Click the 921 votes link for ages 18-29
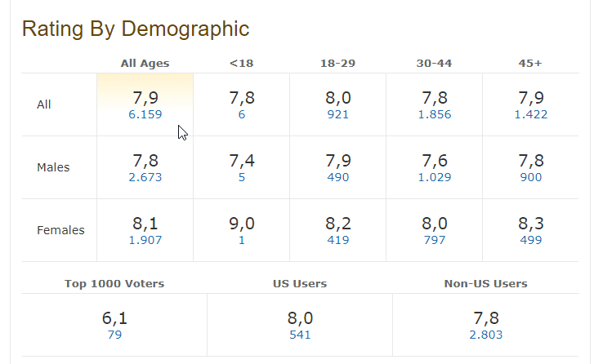603x364 pixels. pyautogui.click(x=337, y=115)
